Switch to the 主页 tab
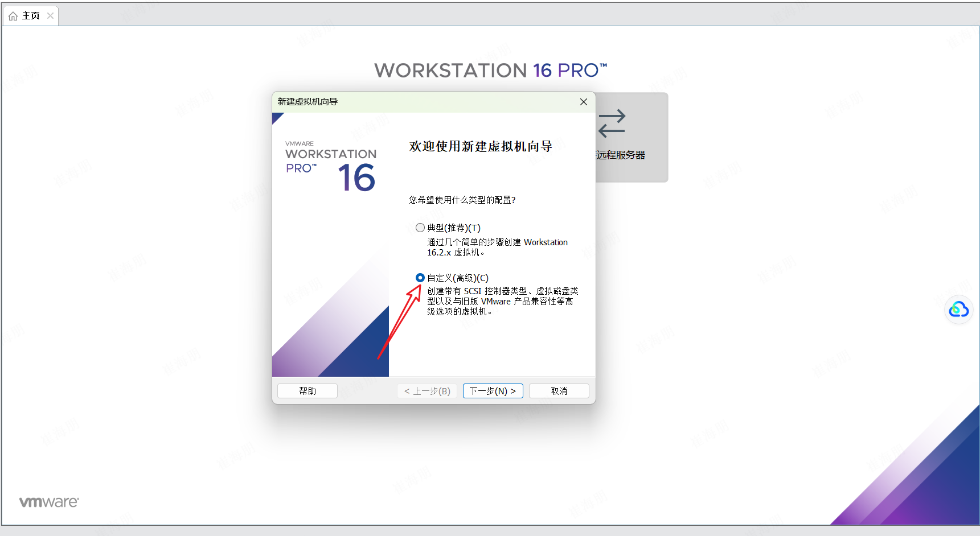Image resolution: width=980 pixels, height=536 pixels. coord(31,16)
